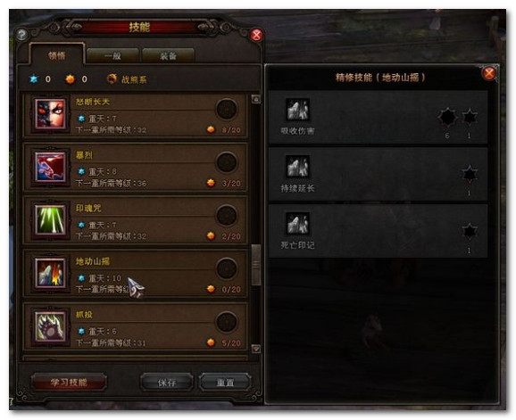
Task: Choose the 死亡印记 refinement icon
Action: click(297, 224)
